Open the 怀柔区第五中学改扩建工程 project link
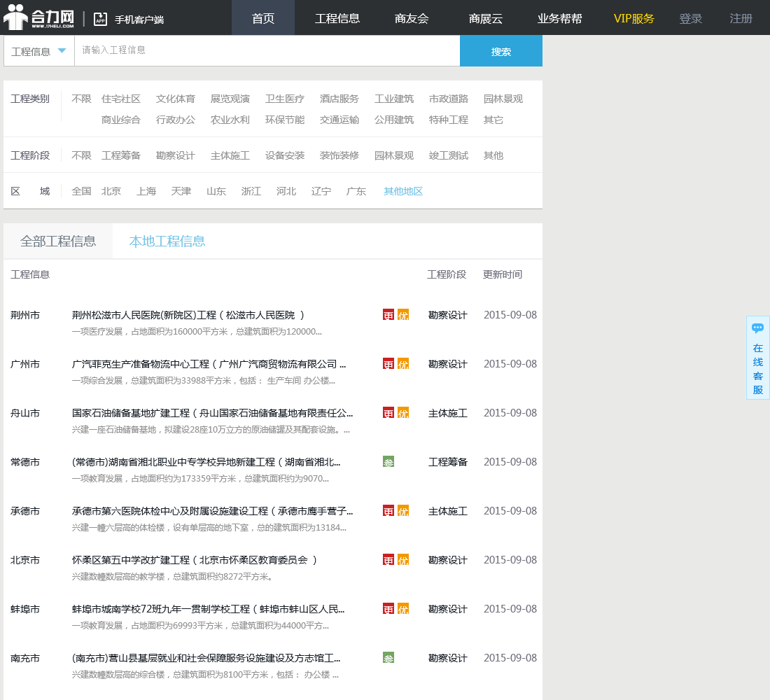Screen dimensions: 770x700 [x=195, y=560]
